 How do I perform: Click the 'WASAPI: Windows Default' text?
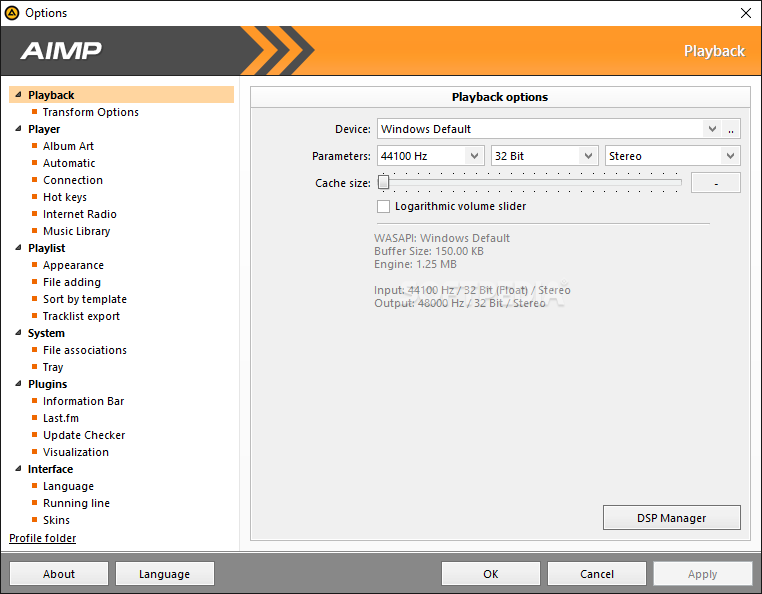442,238
